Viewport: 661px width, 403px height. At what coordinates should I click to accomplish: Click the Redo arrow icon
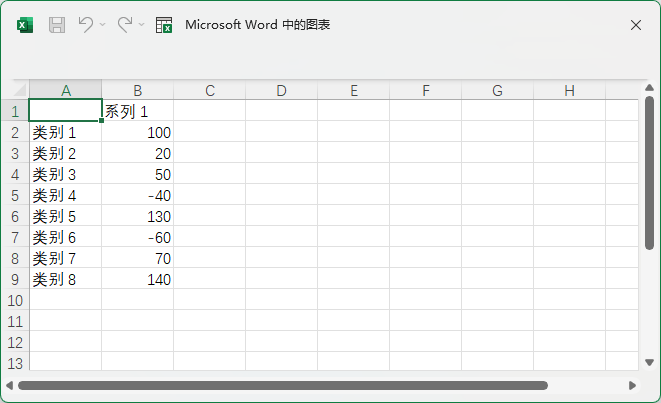(125, 25)
